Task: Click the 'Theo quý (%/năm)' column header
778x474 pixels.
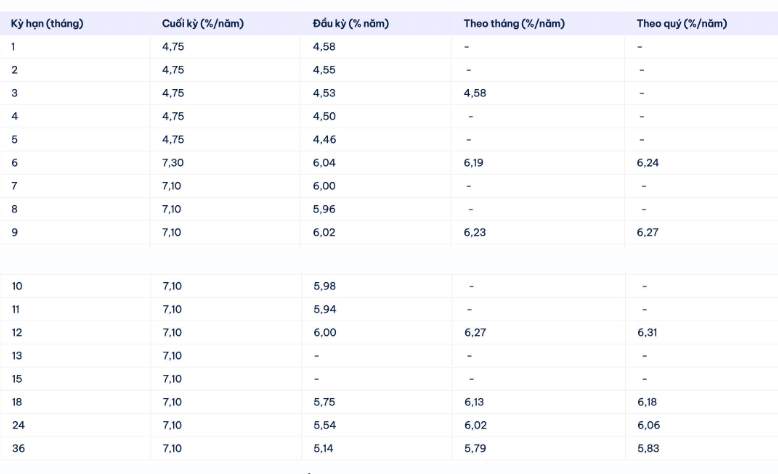Action: pos(682,23)
